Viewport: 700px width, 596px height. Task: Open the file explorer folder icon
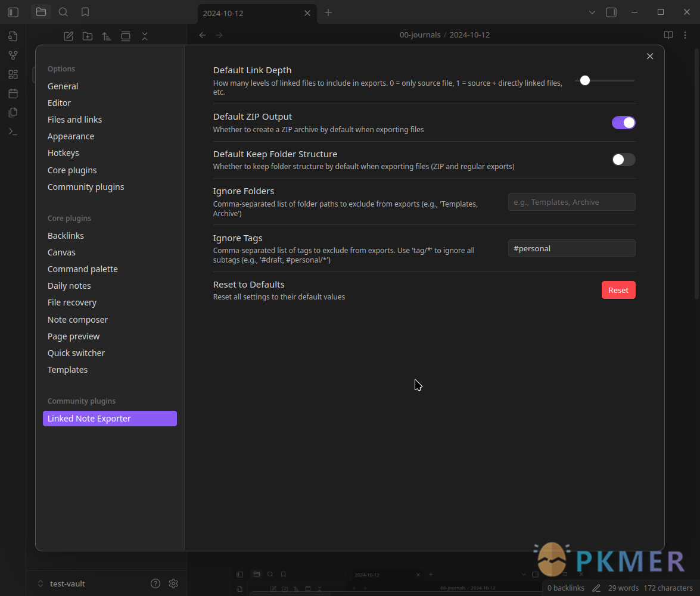[x=41, y=12]
